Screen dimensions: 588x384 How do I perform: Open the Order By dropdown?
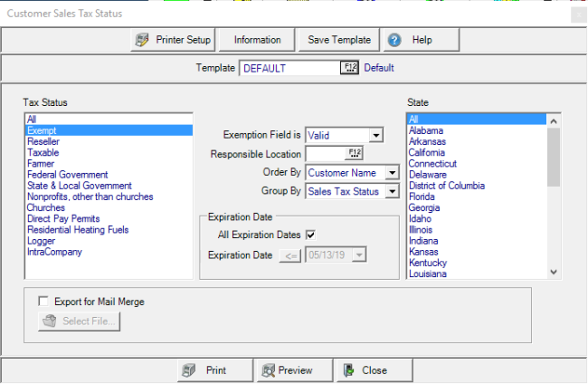pos(391,172)
